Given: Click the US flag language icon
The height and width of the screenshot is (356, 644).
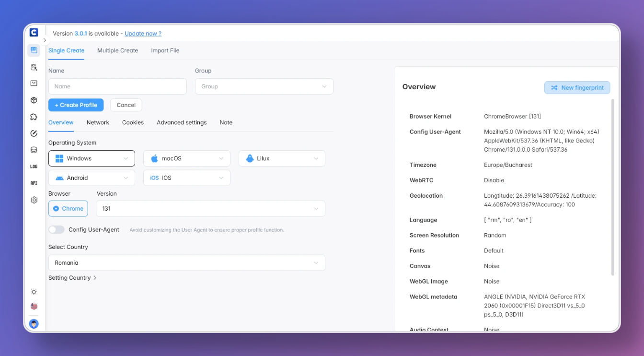Looking at the screenshot, I should 34,306.
